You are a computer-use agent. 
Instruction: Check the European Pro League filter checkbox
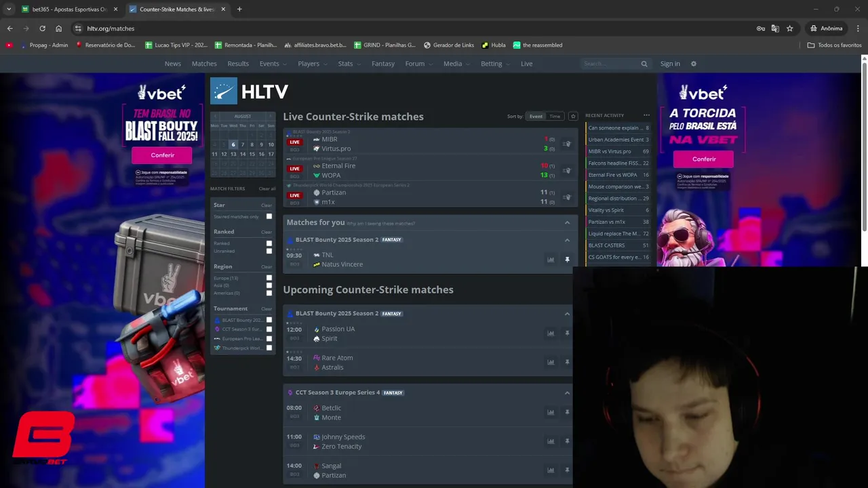[x=269, y=338]
